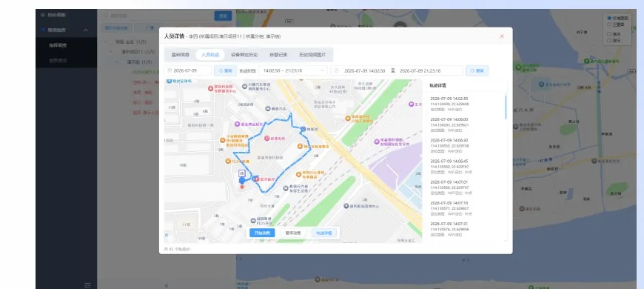Select track record 2026-07-09 14:07:16
The image size is (644, 289).
465,208
